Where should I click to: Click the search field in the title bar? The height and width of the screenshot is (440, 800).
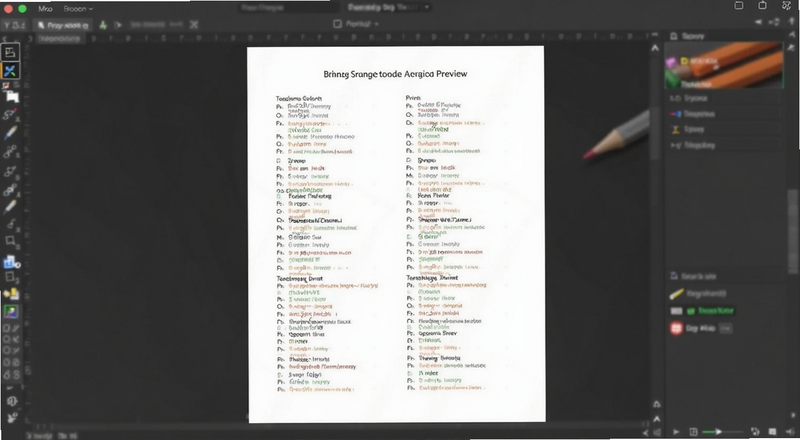pos(288,7)
